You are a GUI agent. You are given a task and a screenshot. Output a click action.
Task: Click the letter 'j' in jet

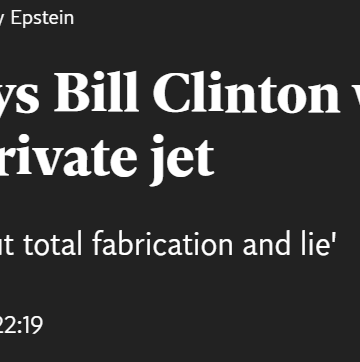coord(159,160)
